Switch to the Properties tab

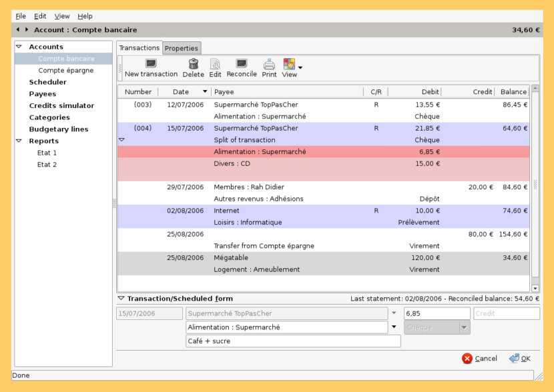click(182, 48)
